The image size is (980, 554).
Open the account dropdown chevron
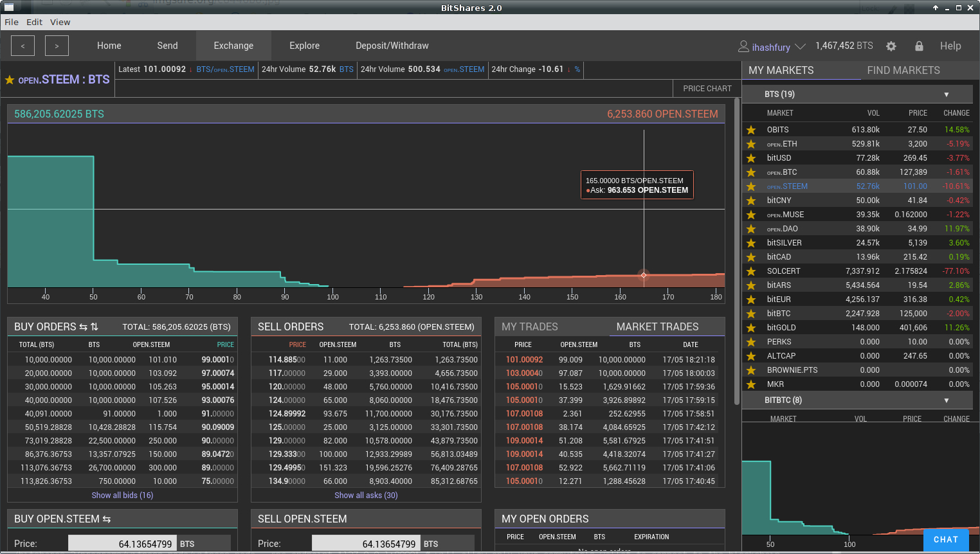point(800,47)
